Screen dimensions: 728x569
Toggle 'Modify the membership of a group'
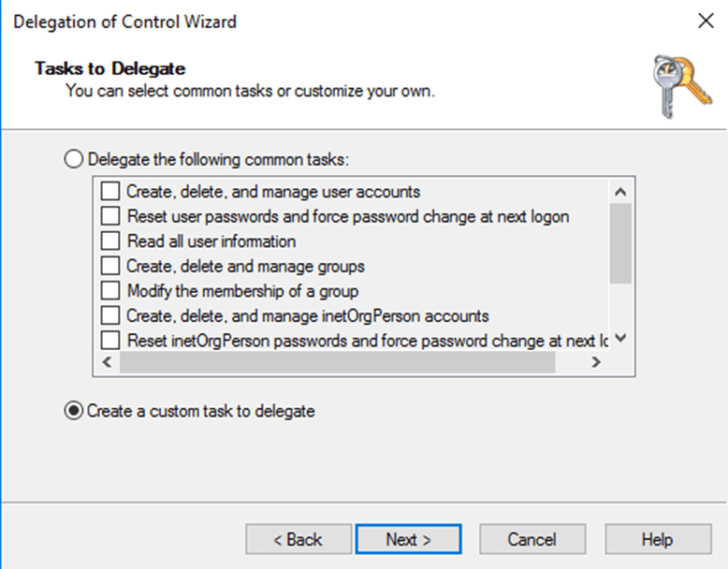click(x=110, y=290)
